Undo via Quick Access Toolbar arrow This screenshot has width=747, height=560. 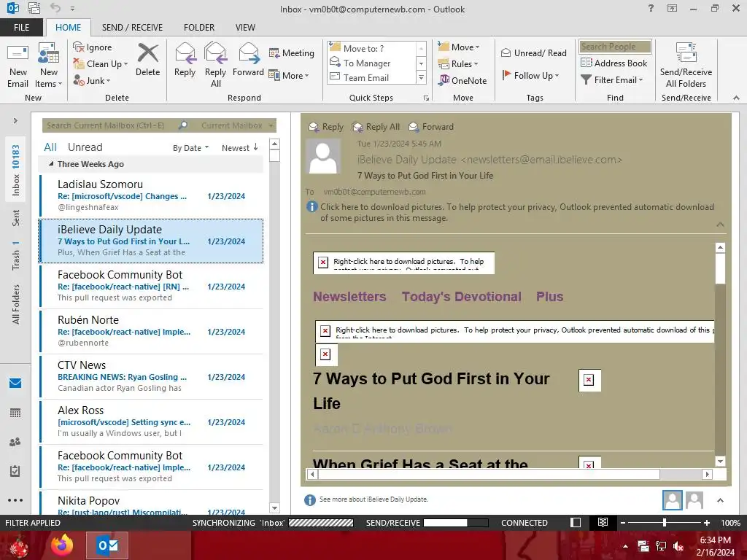pos(55,8)
